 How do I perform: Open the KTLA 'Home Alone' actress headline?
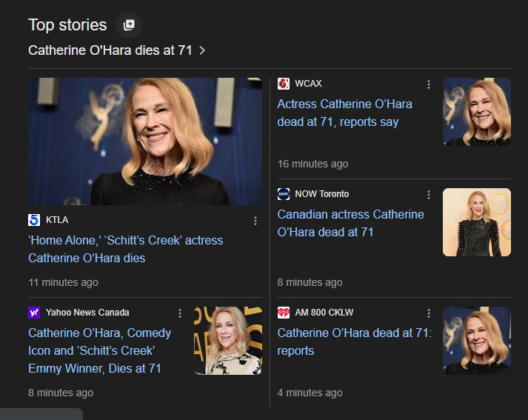125,249
